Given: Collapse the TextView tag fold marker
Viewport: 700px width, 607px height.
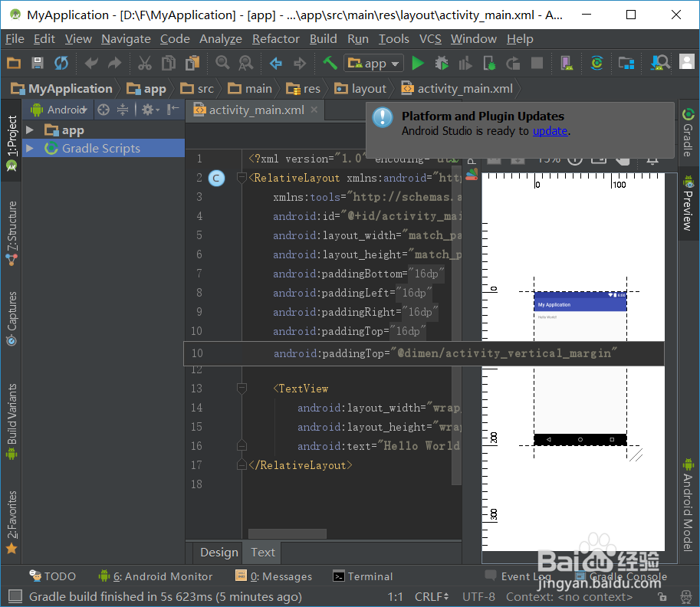Looking at the screenshot, I should [242, 389].
